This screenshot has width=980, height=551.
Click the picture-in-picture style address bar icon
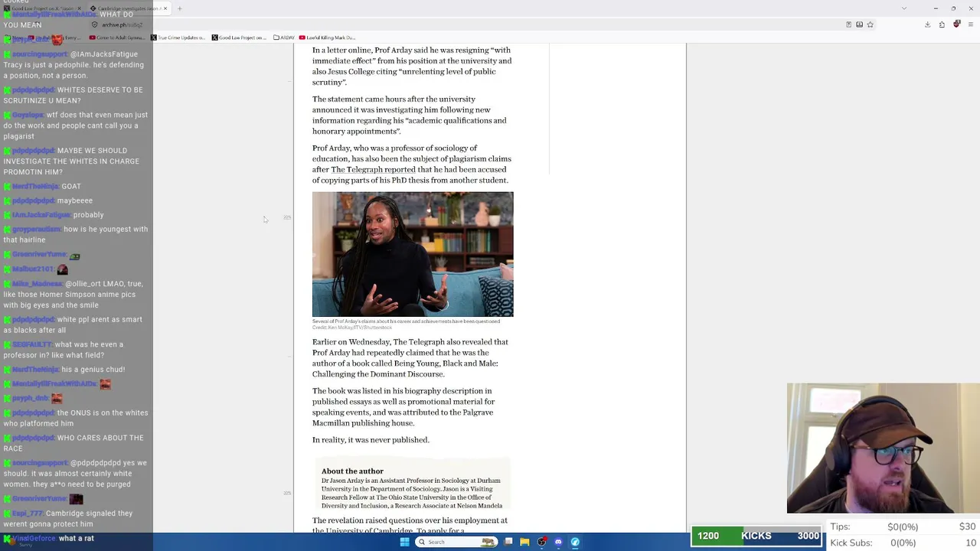pyautogui.click(x=859, y=24)
